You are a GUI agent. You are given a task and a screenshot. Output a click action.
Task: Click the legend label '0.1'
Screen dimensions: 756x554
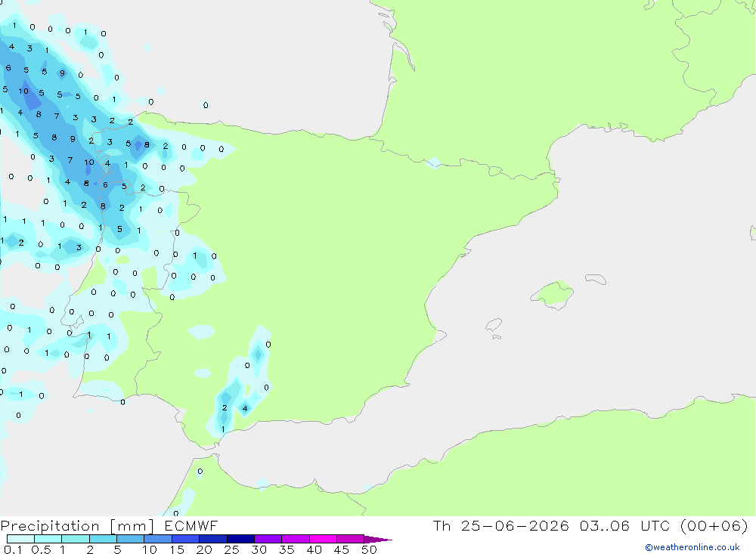click(x=13, y=549)
